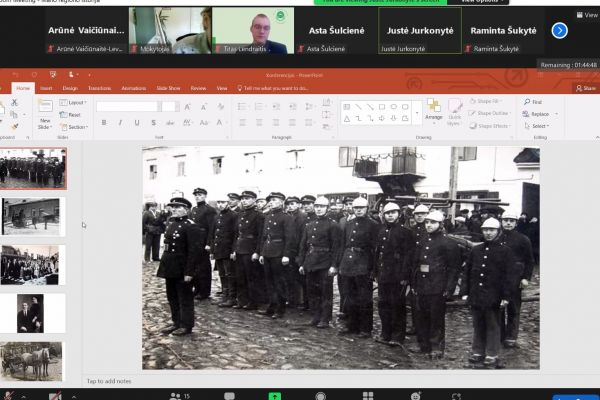
Task: Align text right in Paragraph group
Action: pyautogui.click(x=276, y=122)
